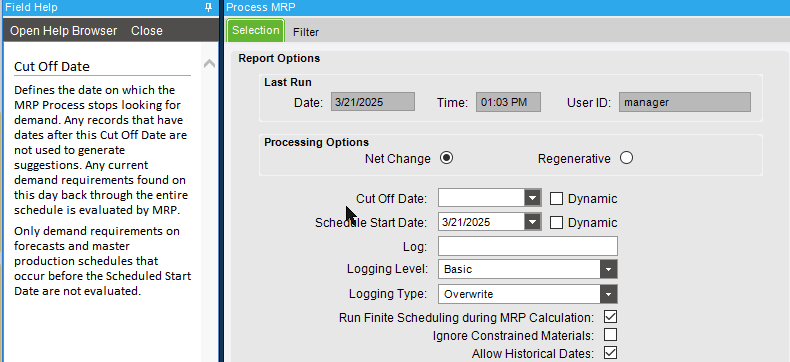Switch to the Selection tab
The height and width of the screenshot is (362, 790).
pos(255,30)
